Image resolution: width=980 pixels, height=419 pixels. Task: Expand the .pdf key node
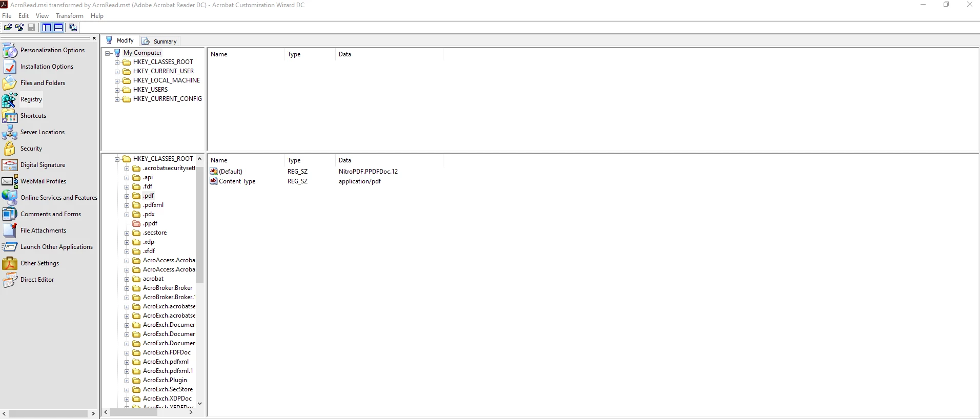click(x=127, y=196)
